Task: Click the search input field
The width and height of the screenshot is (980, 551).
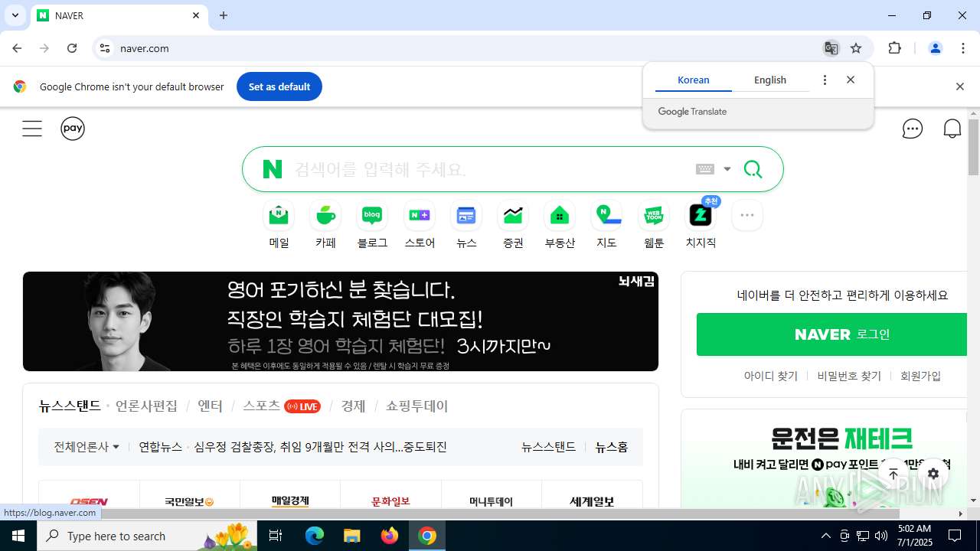Action: coord(490,169)
